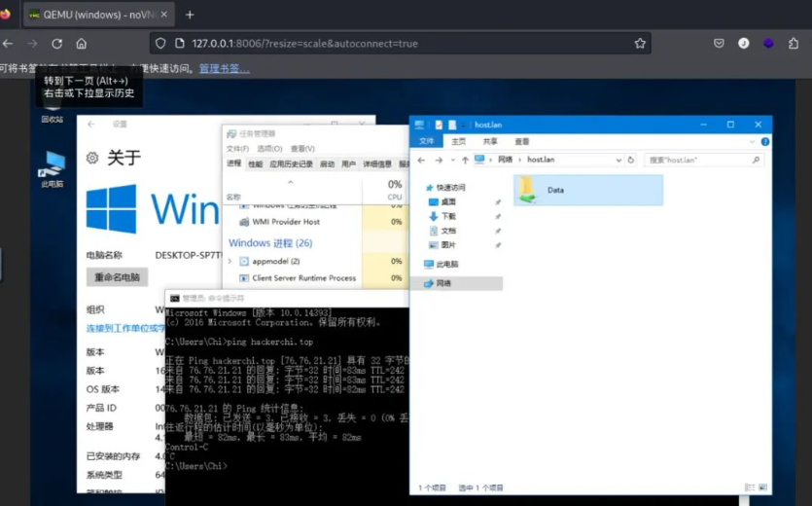Screen dimensions: 812x506
Task: Switch to the 性能 tab in Task Manager
Action: [255, 164]
